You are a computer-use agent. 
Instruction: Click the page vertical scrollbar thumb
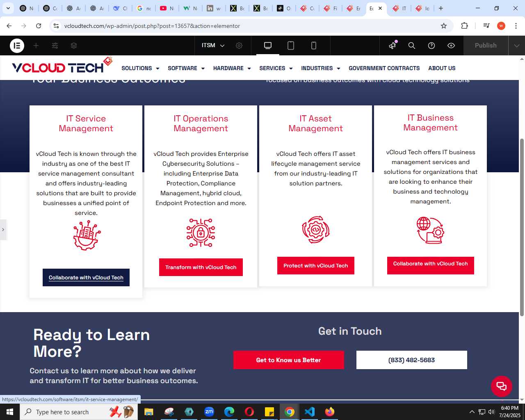pos(522,228)
